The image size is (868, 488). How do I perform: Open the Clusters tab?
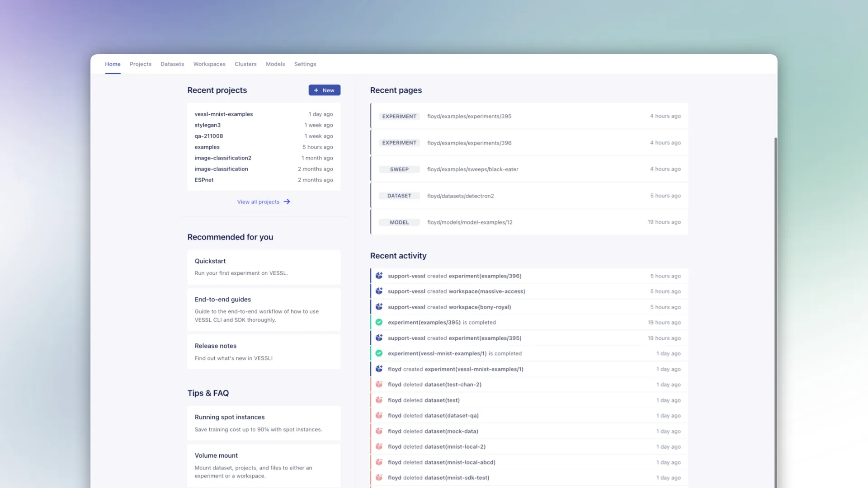245,64
